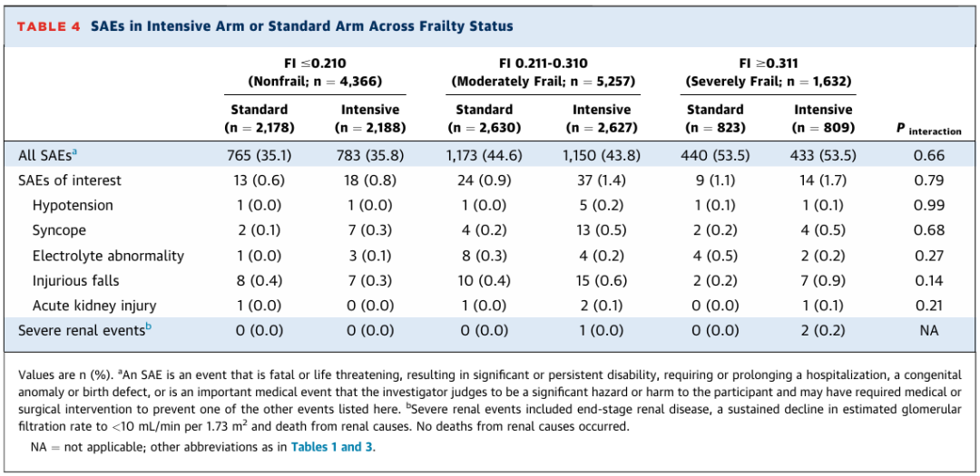Click the P interaction value 0.66
Image resolution: width=980 pixels, height=476 pixels.
click(x=928, y=155)
